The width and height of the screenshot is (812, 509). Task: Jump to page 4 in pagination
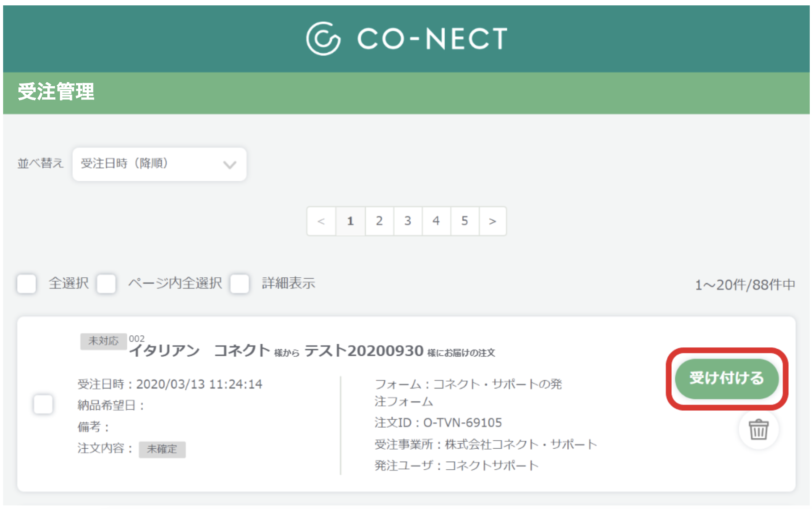click(x=436, y=221)
